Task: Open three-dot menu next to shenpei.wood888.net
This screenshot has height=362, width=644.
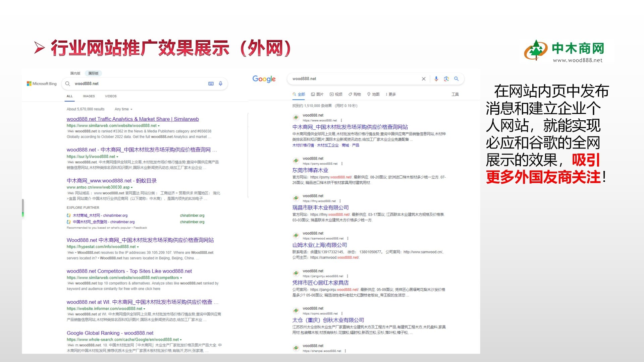Action: point(345,351)
